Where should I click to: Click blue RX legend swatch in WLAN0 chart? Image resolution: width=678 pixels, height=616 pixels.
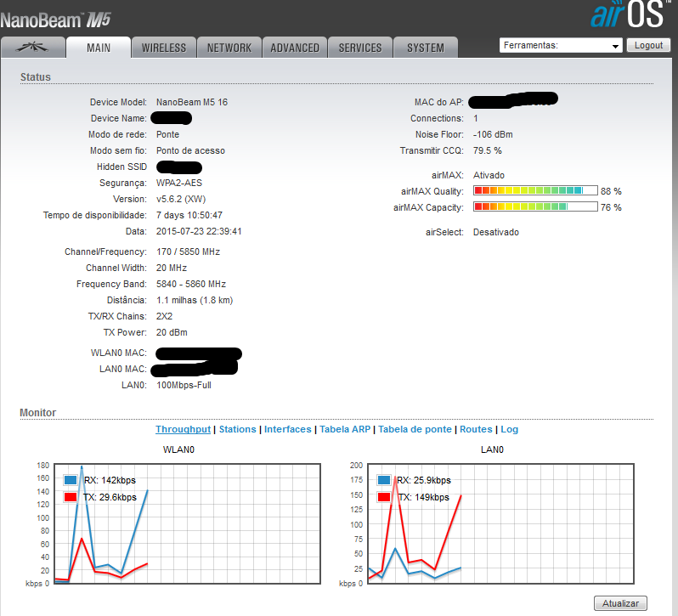click(70, 480)
